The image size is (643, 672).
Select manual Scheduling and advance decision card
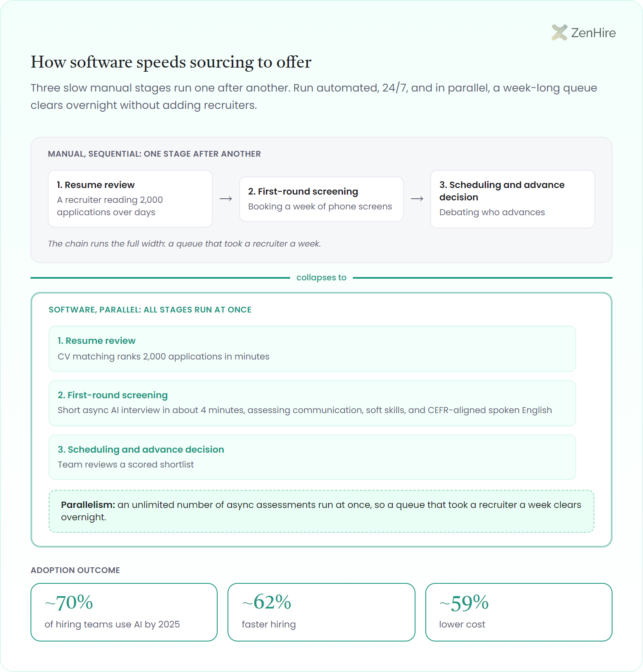513,199
